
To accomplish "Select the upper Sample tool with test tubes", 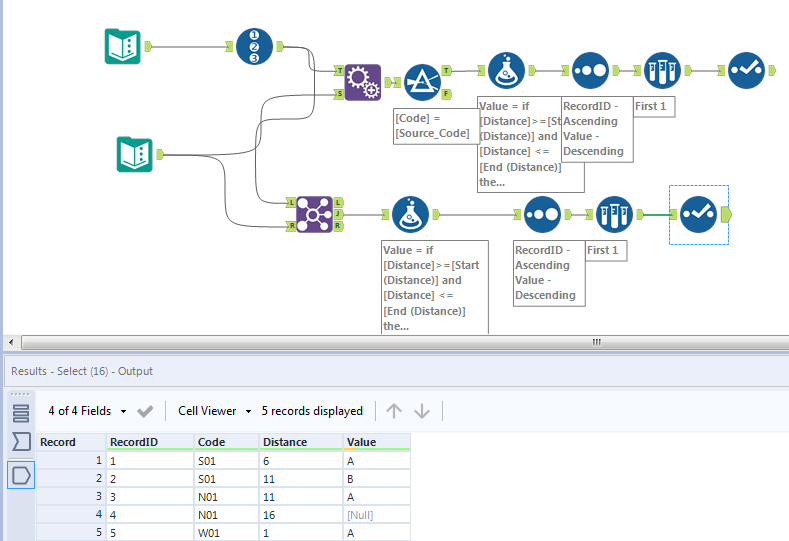I will [x=662, y=70].
